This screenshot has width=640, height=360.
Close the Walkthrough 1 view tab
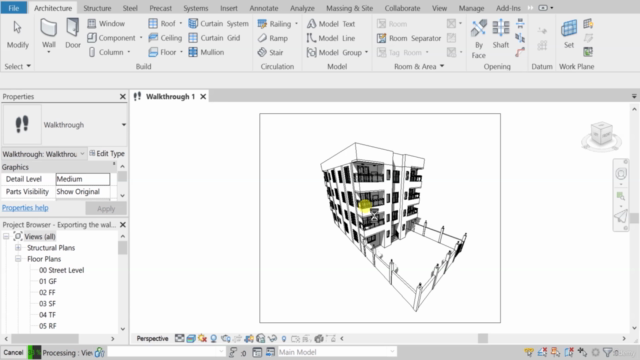[203, 97]
